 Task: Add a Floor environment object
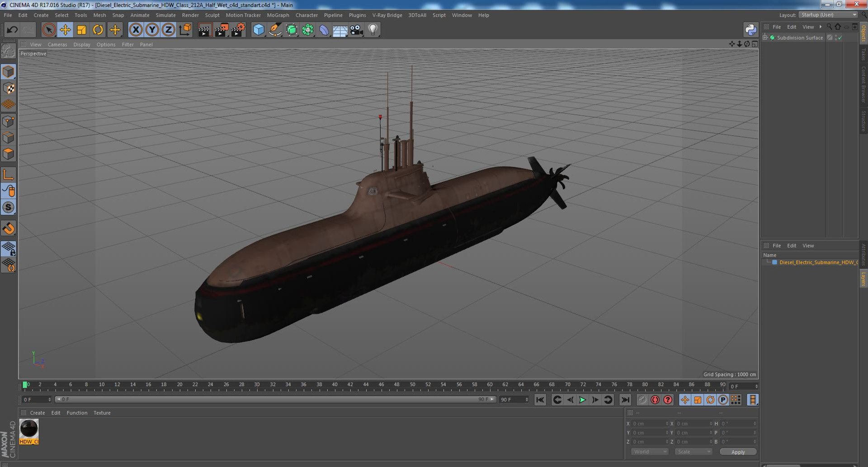(x=340, y=30)
